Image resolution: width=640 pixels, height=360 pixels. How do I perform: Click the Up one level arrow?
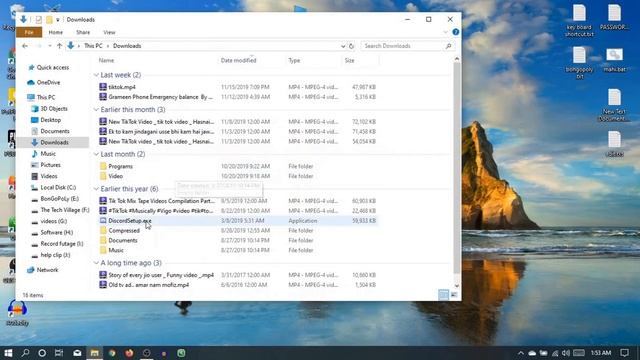[x=60, y=46]
